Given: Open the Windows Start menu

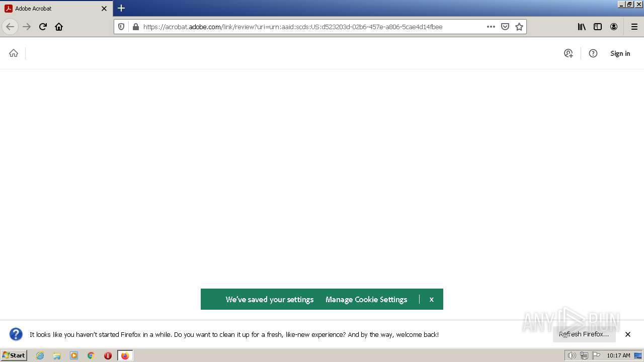Looking at the screenshot, I should pos(14,355).
